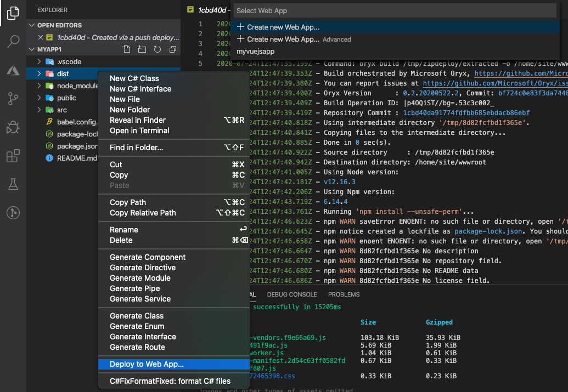Select Generate Route
Image resolution: width=568 pixels, height=392 pixels.
point(174,347)
